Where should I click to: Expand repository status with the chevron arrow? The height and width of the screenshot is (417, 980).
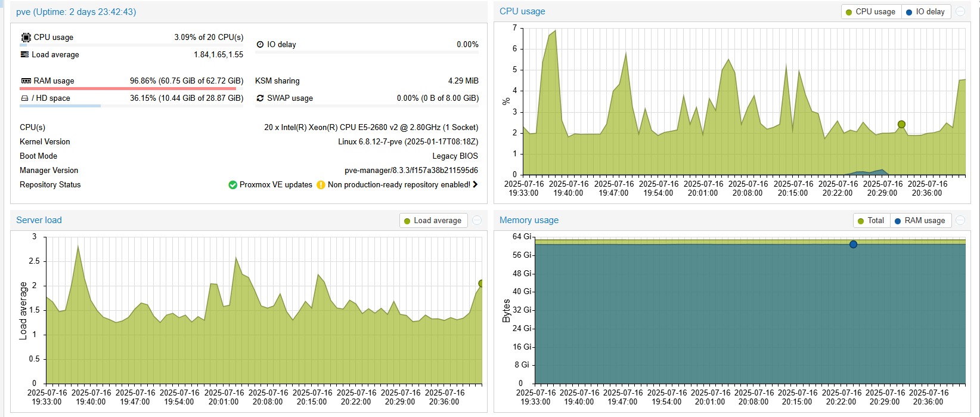(475, 185)
